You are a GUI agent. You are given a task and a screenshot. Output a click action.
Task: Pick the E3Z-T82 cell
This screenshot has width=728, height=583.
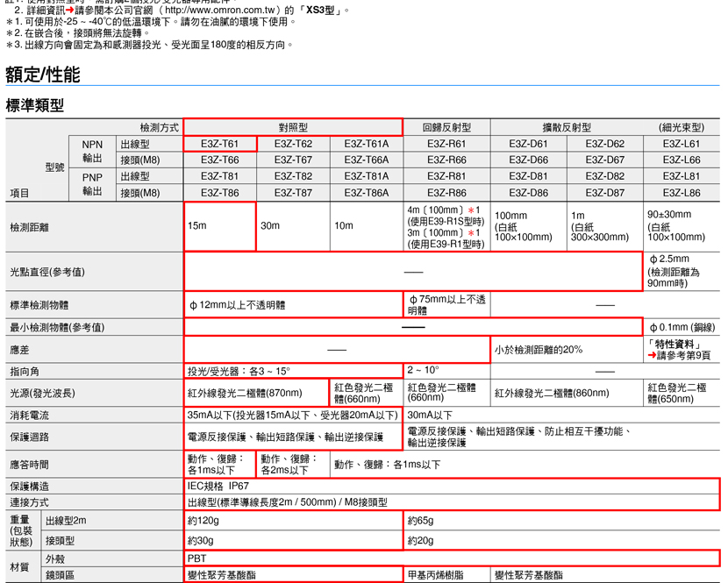click(293, 176)
